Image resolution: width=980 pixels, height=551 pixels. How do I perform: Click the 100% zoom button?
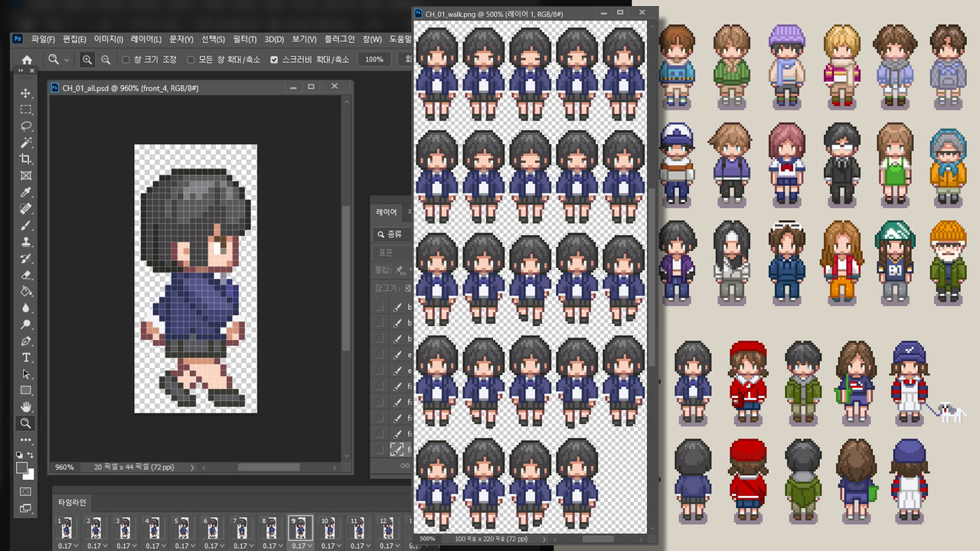tap(374, 59)
